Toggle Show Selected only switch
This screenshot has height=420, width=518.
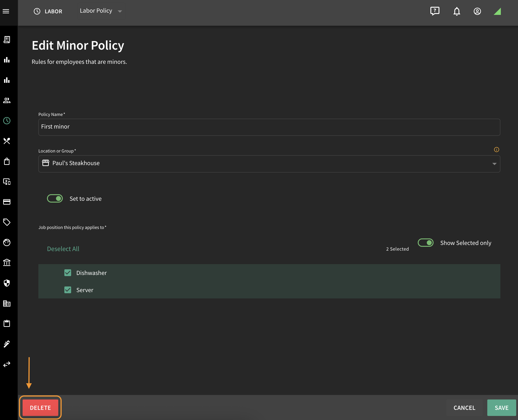(425, 242)
